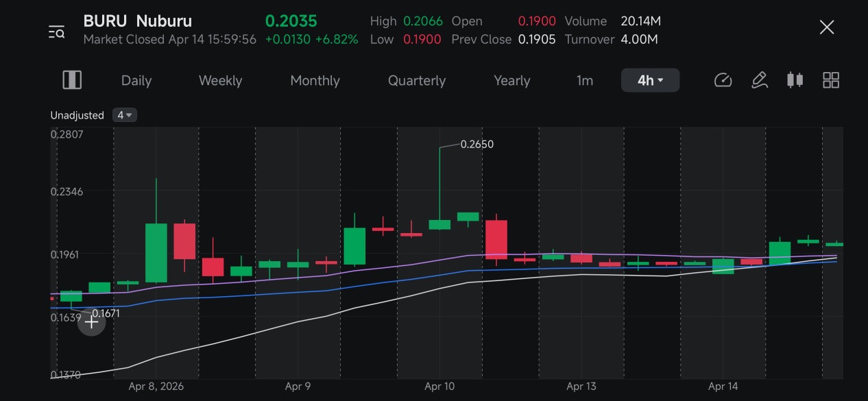The height and width of the screenshot is (401, 868).
Task: Tap the BURU Nuburu ticker title
Action: [x=138, y=21]
